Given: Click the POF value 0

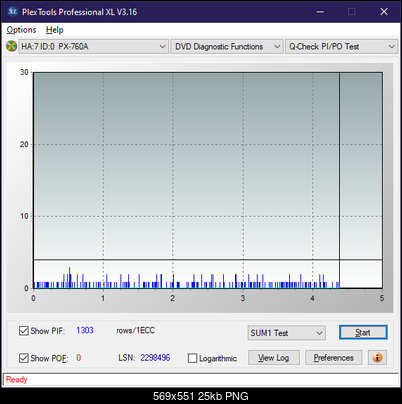Looking at the screenshot, I should [x=79, y=358].
